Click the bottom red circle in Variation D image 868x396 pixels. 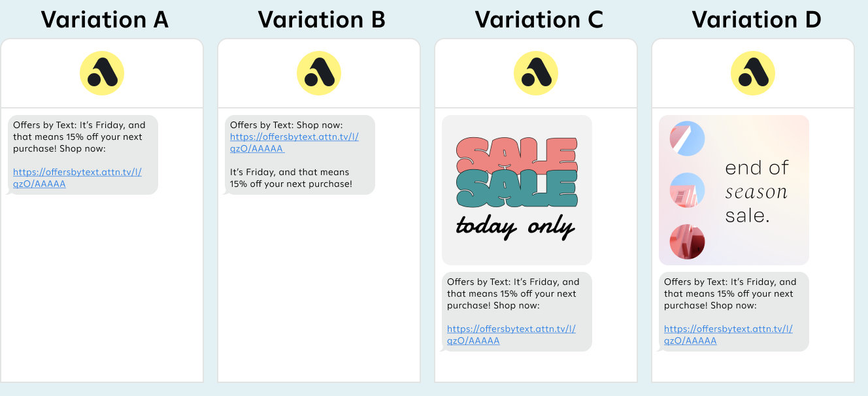tap(687, 242)
